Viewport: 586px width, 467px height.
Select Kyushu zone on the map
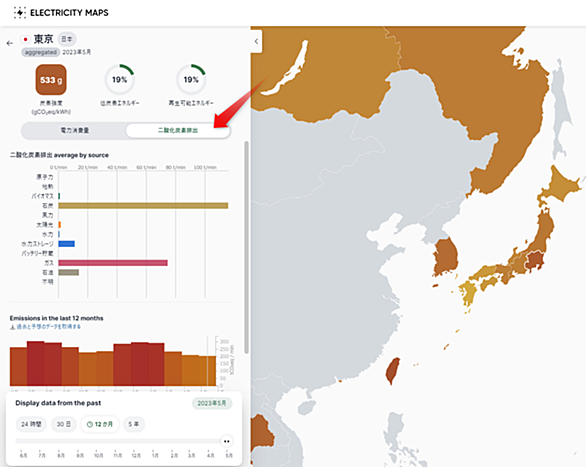[468, 294]
